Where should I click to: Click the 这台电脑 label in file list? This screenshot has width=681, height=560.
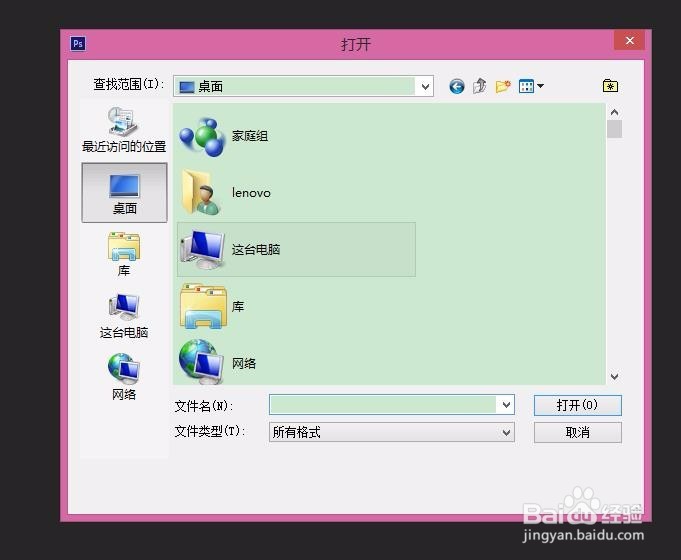point(256,249)
